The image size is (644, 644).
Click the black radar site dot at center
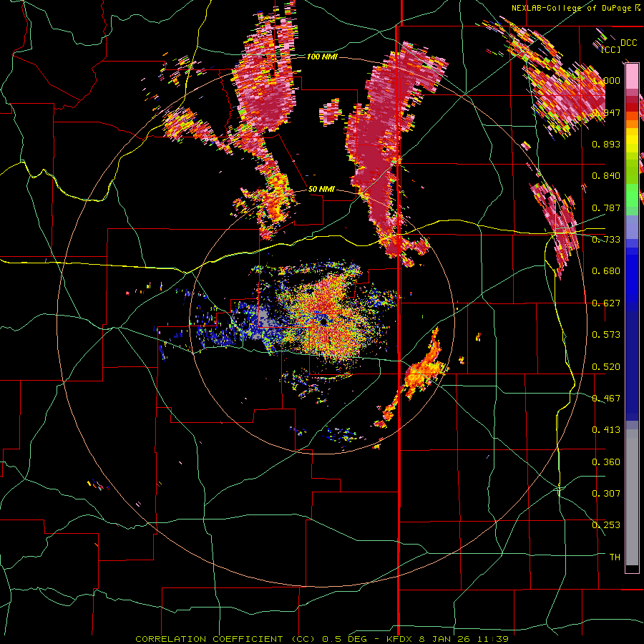tap(323, 322)
